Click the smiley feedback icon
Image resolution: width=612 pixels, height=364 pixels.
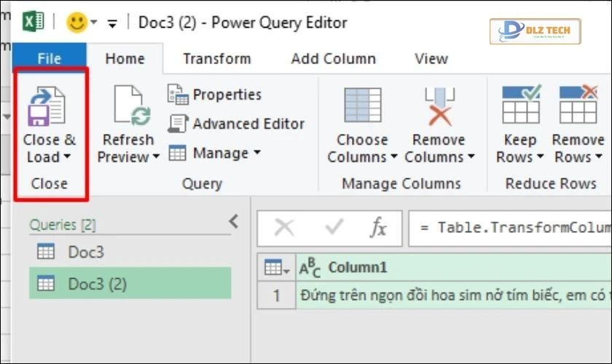(76, 23)
